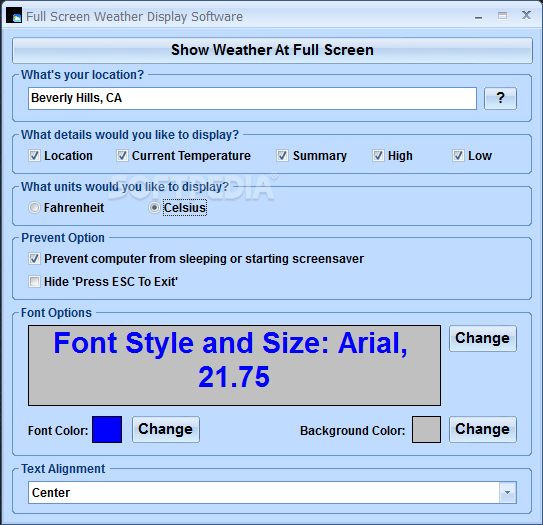Click the weather app icon in title bar
The image size is (543, 525).
point(14,15)
